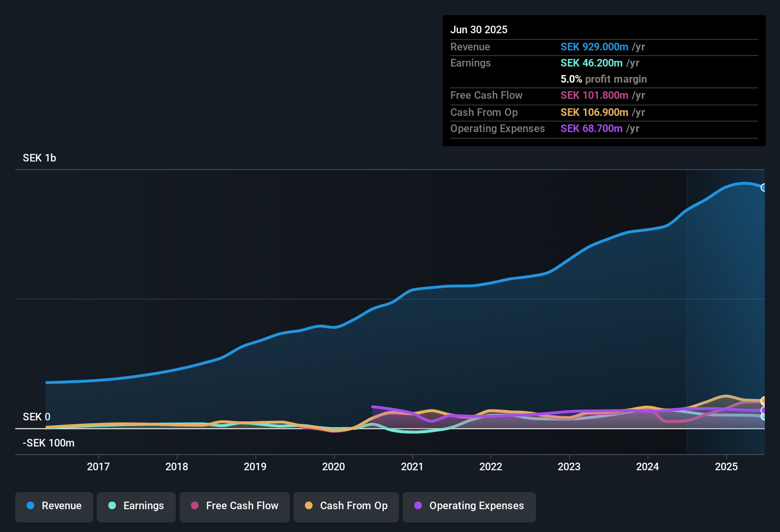Click the SEK 68.700m operating expenses value
Screen dimensions: 780x532
591,128
